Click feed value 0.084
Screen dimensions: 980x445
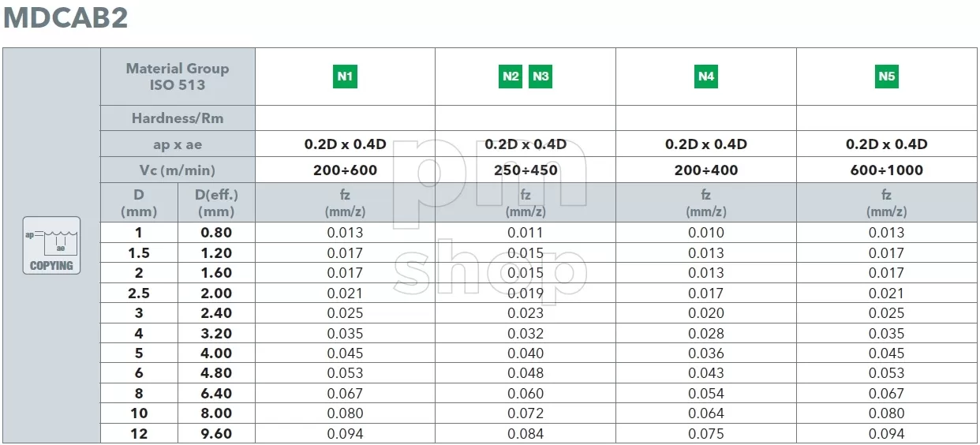point(526,434)
